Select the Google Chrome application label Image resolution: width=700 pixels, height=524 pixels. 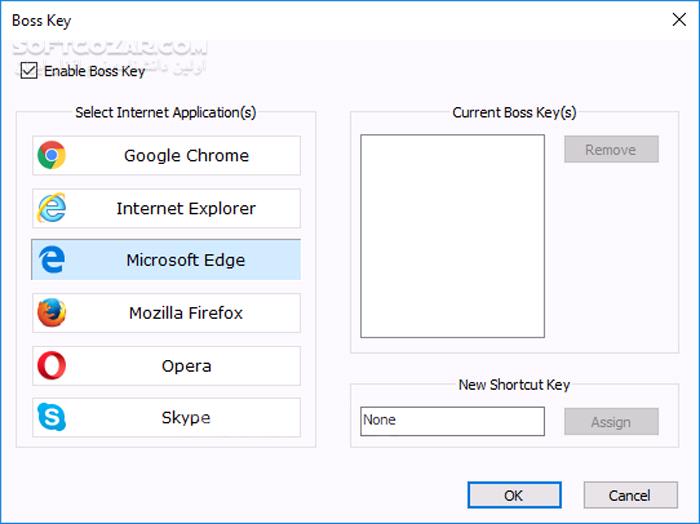coord(186,156)
